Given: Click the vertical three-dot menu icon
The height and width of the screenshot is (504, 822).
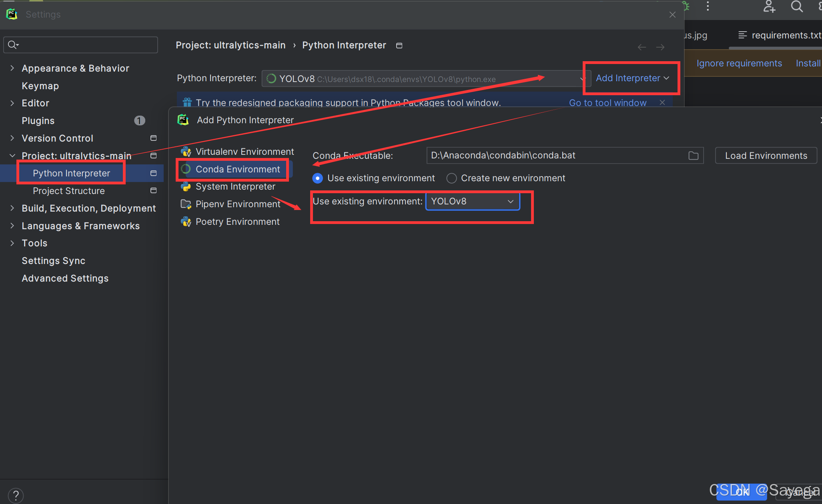Looking at the screenshot, I should click(708, 6).
